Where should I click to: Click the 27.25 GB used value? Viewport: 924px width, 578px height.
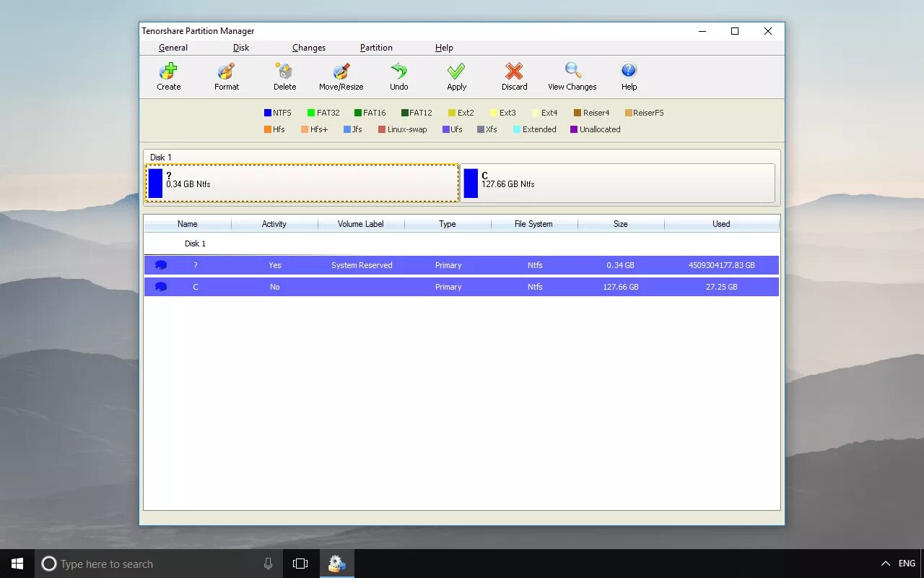coord(722,287)
